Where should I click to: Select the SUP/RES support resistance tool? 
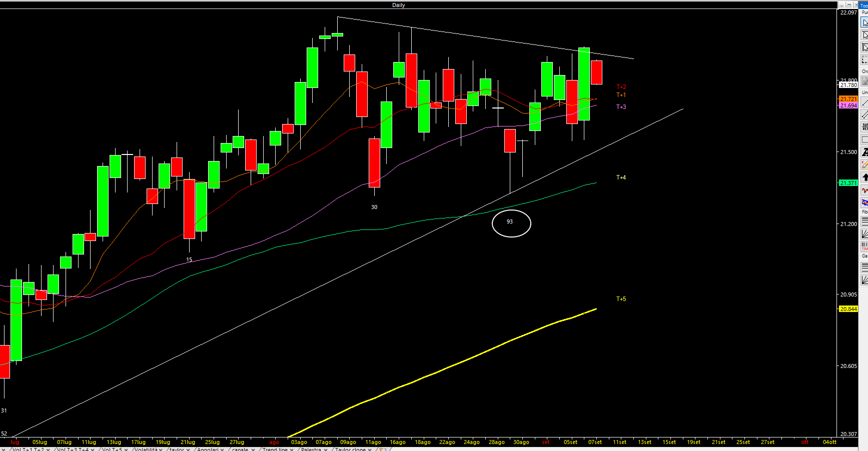864,127
